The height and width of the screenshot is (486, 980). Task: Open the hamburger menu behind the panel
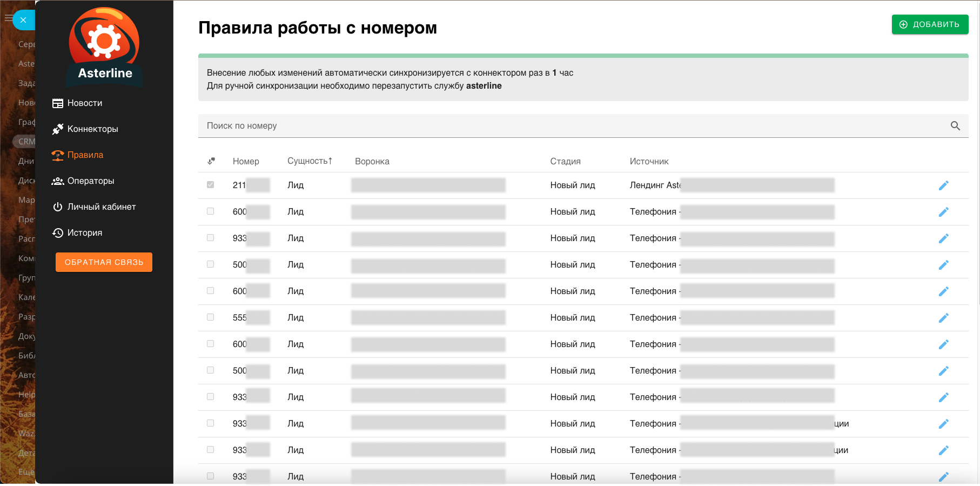(x=8, y=18)
